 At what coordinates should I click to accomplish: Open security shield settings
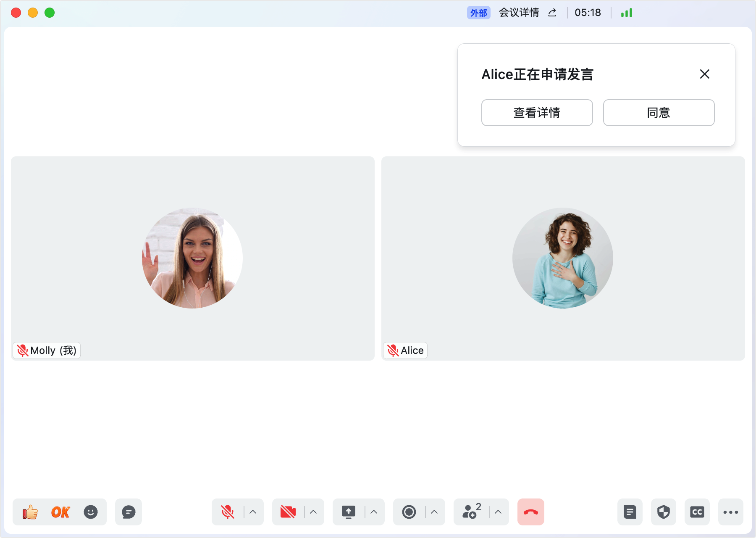pyautogui.click(x=664, y=512)
